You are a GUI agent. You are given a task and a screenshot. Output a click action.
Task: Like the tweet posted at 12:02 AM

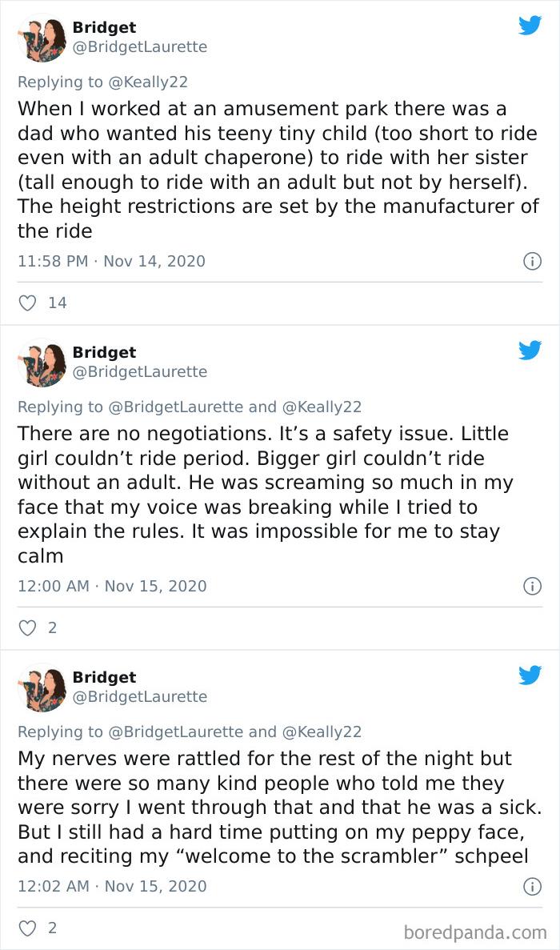(26, 928)
